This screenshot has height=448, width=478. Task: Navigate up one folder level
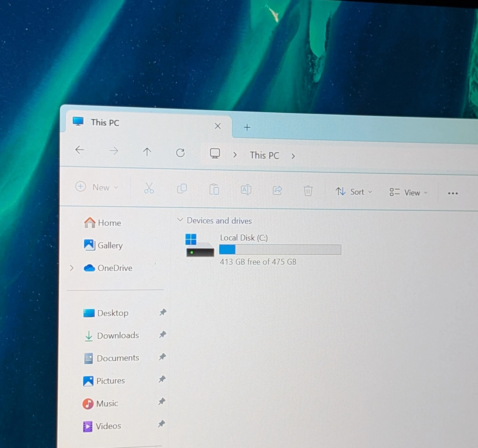point(147,152)
